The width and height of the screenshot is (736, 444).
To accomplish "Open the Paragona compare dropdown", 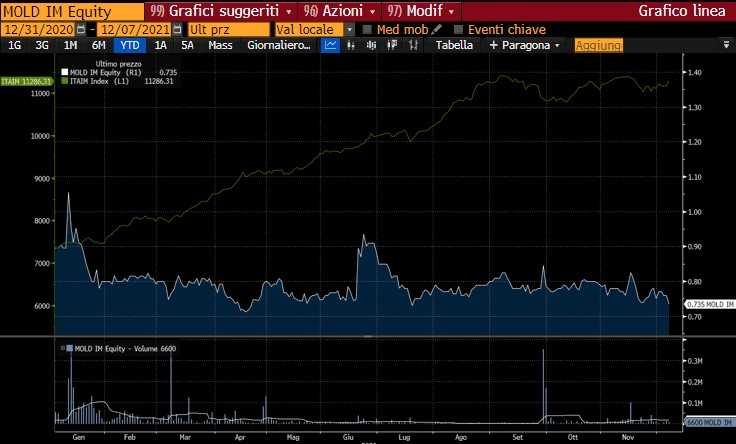I will coord(524,45).
